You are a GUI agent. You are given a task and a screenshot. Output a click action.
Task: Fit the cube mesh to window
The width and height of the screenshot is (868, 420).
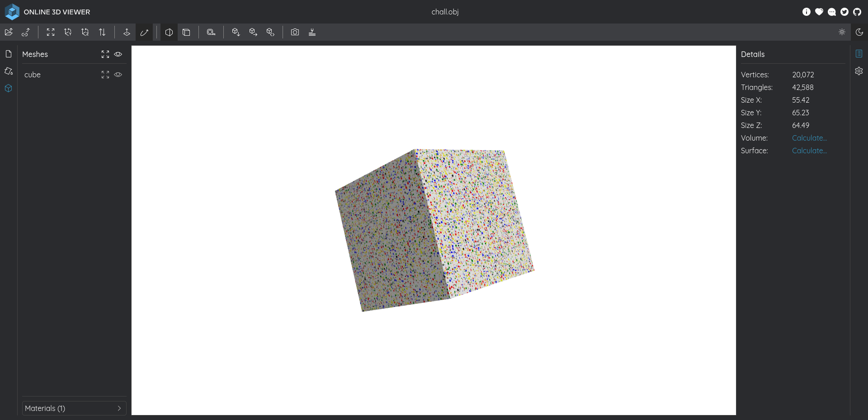[x=105, y=75]
